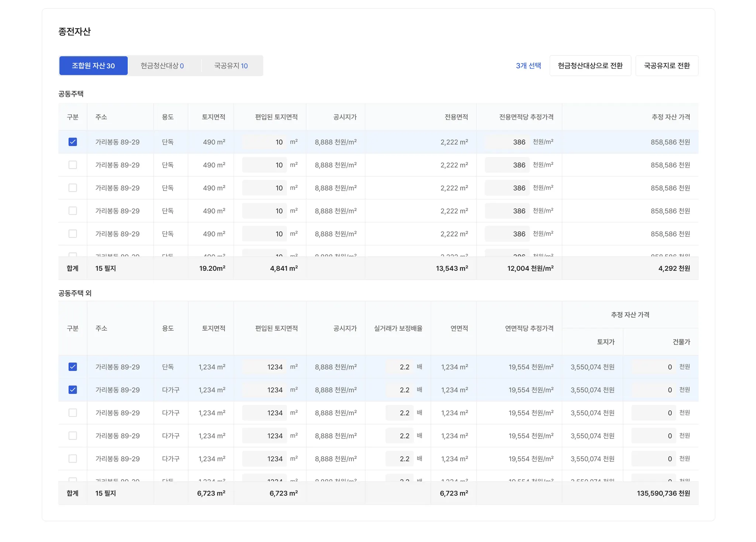Click the 추정 자산 가격 header in 공동주택 table
Screen dimensions: 756x542
(670, 117)
